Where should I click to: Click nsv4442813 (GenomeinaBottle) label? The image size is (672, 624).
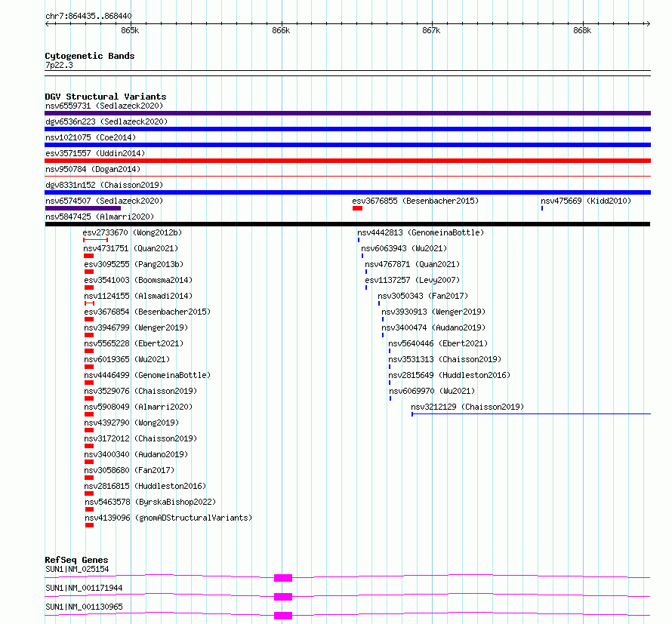(x=421, y=232)
